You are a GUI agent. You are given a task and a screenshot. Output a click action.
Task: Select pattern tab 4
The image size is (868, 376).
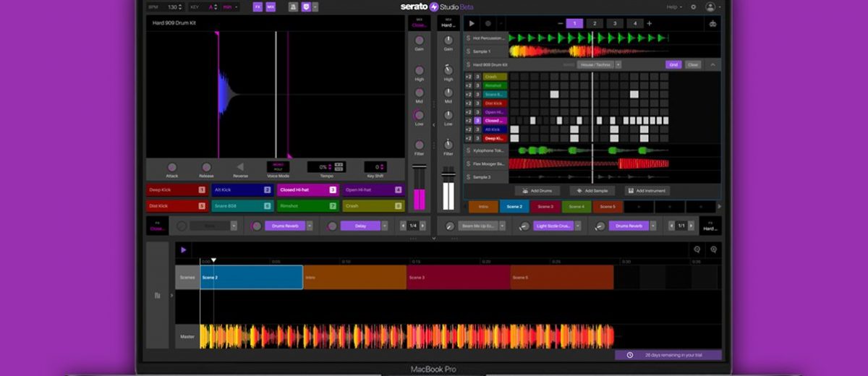[x=634, y=23]
